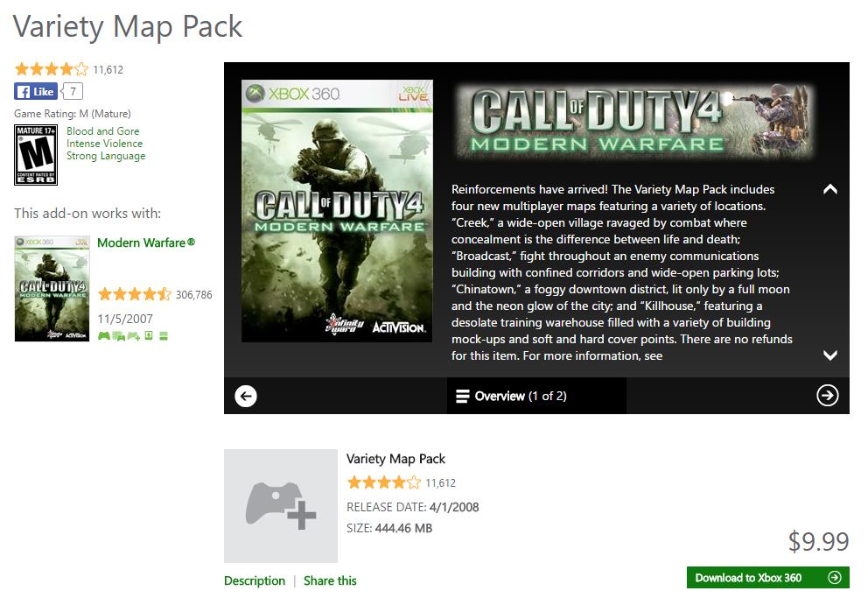Open the Description link
The image size is (868, 605).
[x=255, y=580]
